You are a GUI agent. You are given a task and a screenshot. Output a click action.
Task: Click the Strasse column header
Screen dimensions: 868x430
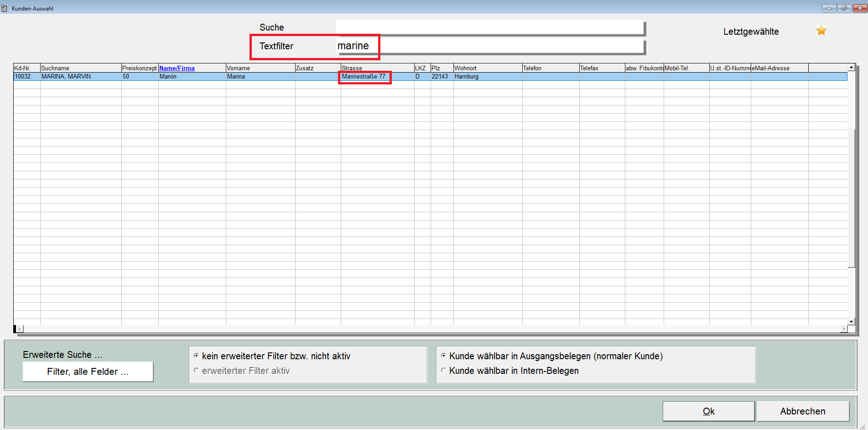pyautogui.click(x=378, y=68)
